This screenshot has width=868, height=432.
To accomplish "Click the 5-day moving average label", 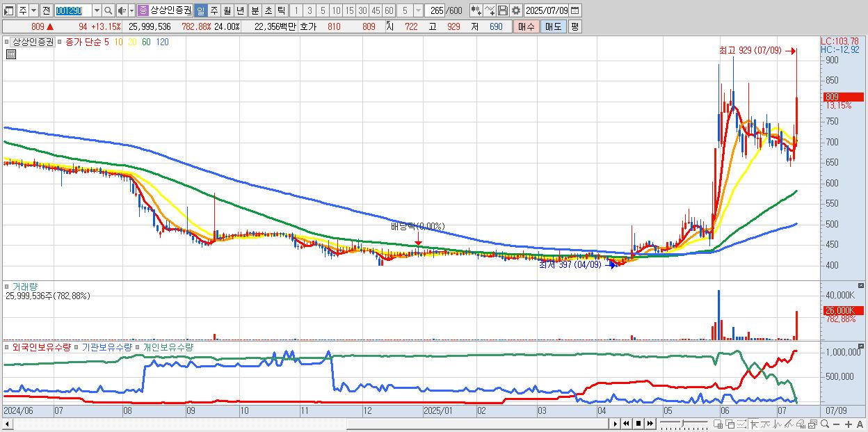I will 106,42.
